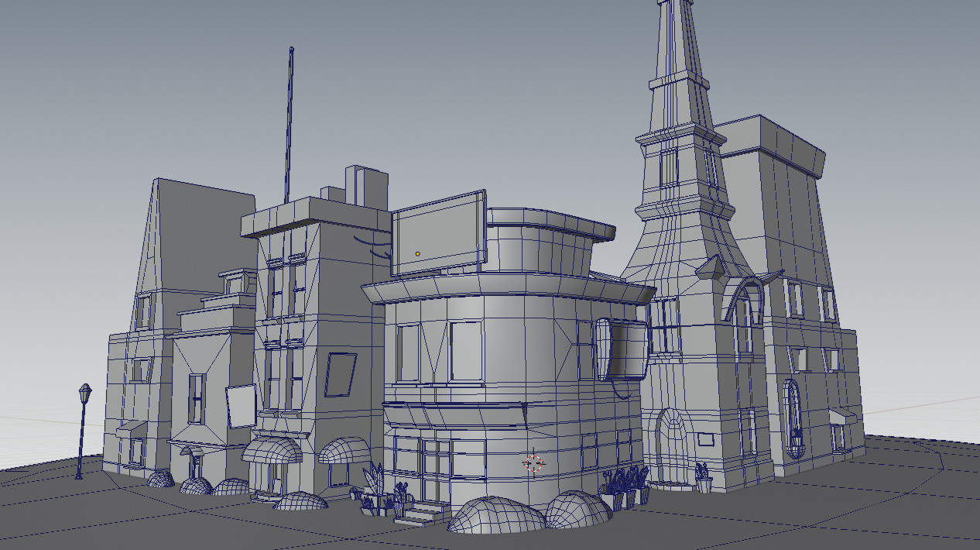Select the tall slanted-roof block behind tower
Image resolution: width=980 pixels, height=550 pixels.
782,201
